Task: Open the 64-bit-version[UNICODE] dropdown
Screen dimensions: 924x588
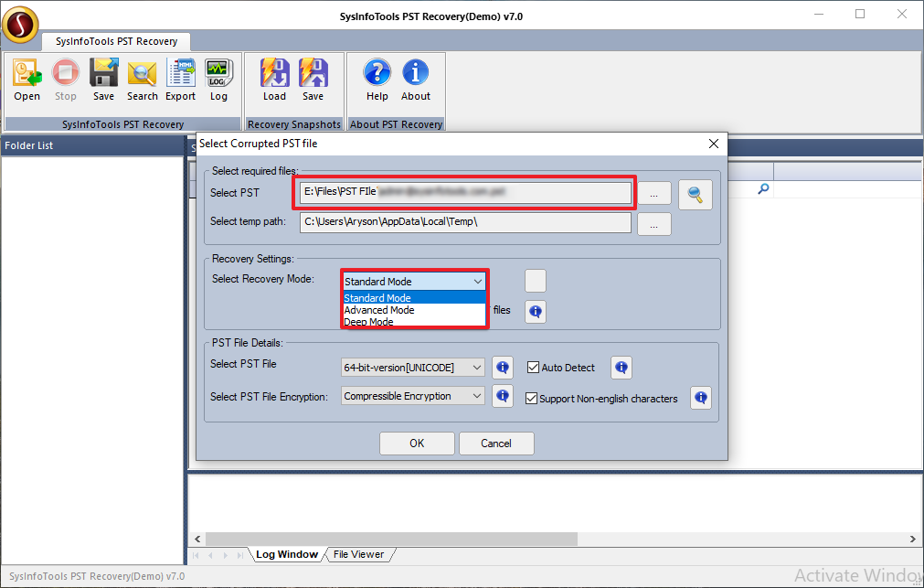Action: [412, 368]
